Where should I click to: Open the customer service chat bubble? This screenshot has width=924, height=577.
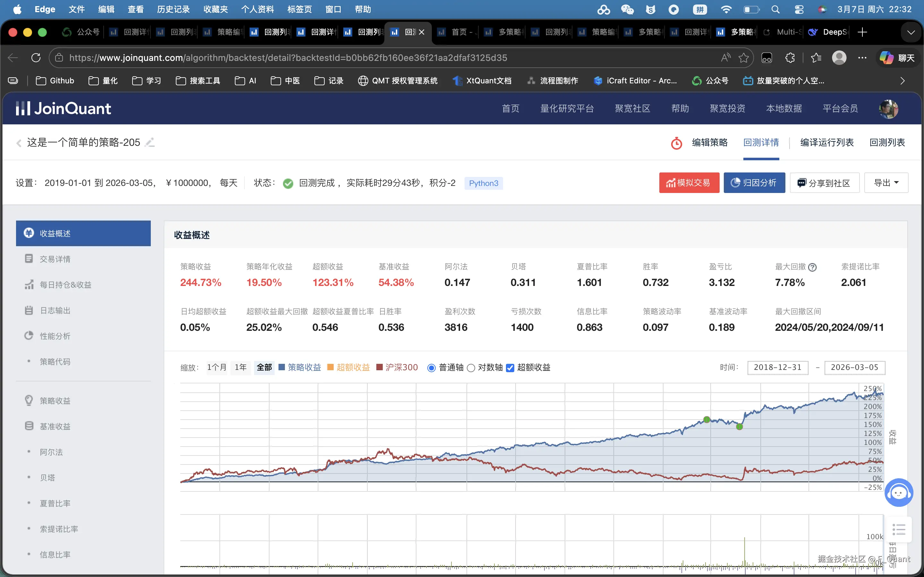[x=898, y=493]
